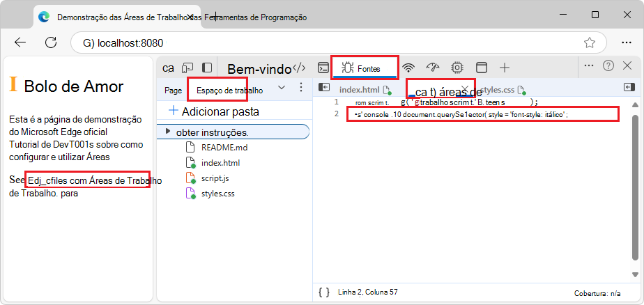
Task: Open the Memory tool chip icon
Action: [457, 68]
